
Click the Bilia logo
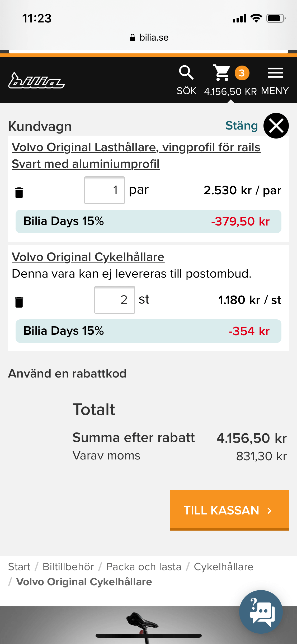[36, 80]
